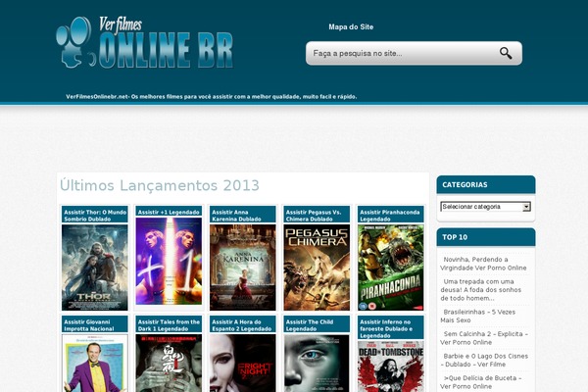Click the magnifying glass search icon
Screen dimensions: 588x392
(x=506, y=53)
